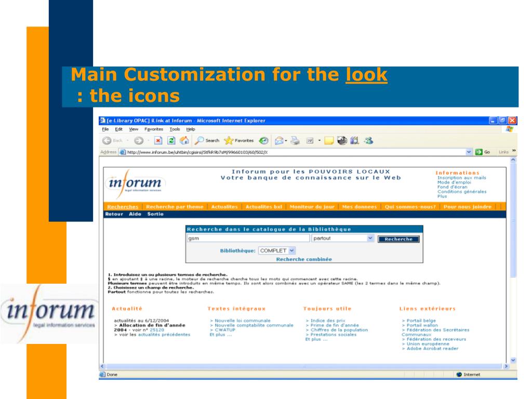This screenshot has height=399, width=532.
Task: Click the 'Inscription aux mails' link
Action: coord(462,178)
